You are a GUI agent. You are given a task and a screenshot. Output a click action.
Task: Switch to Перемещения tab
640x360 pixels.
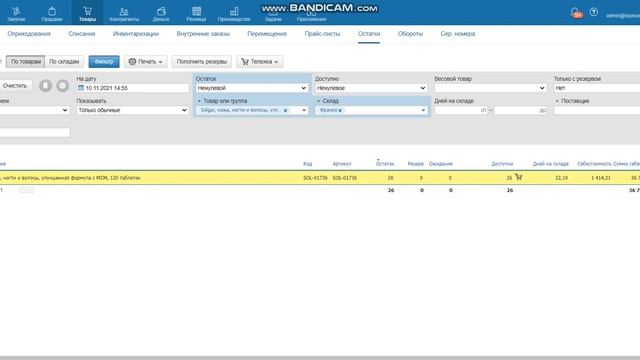coord(267,34)
